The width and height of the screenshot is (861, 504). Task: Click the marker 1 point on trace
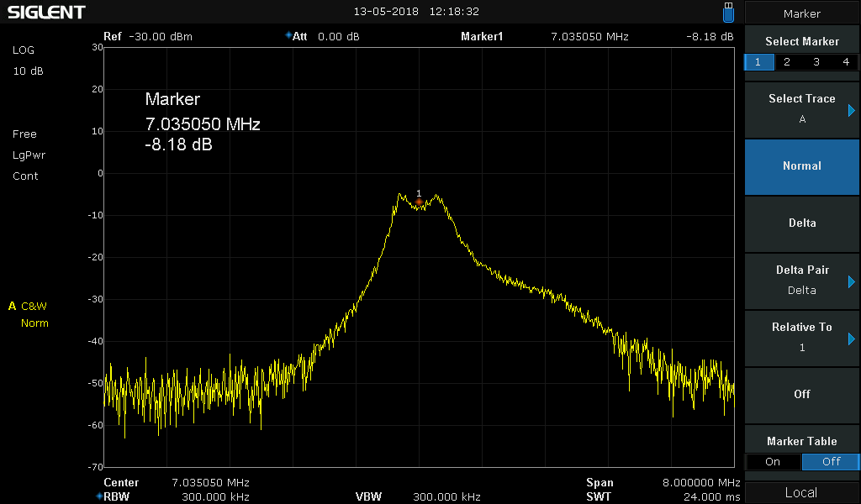pos(419,202)
